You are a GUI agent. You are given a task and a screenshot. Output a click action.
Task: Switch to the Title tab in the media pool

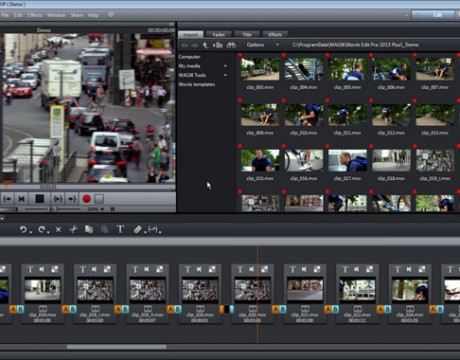click(247, 34)
